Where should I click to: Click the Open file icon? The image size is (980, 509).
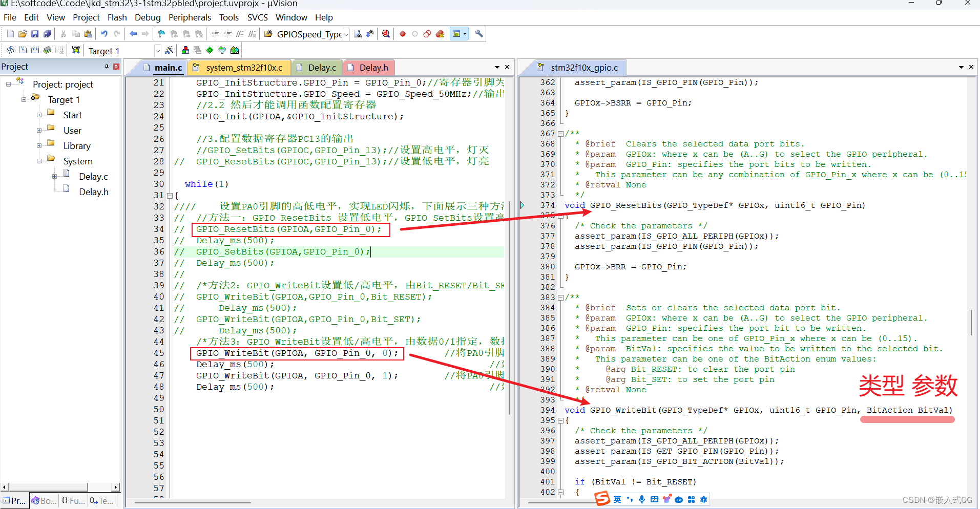(23, 34)
